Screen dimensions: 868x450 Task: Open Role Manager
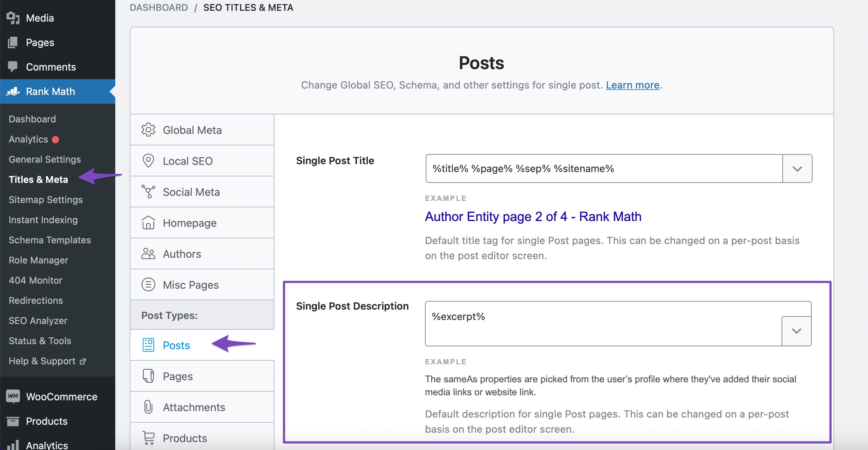pyautogui.click(x=39, y=260)
